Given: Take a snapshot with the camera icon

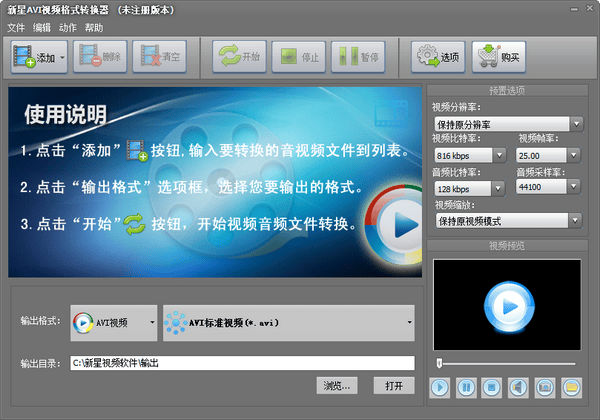Looking at the screenshot, I should (x=544, y=385).
